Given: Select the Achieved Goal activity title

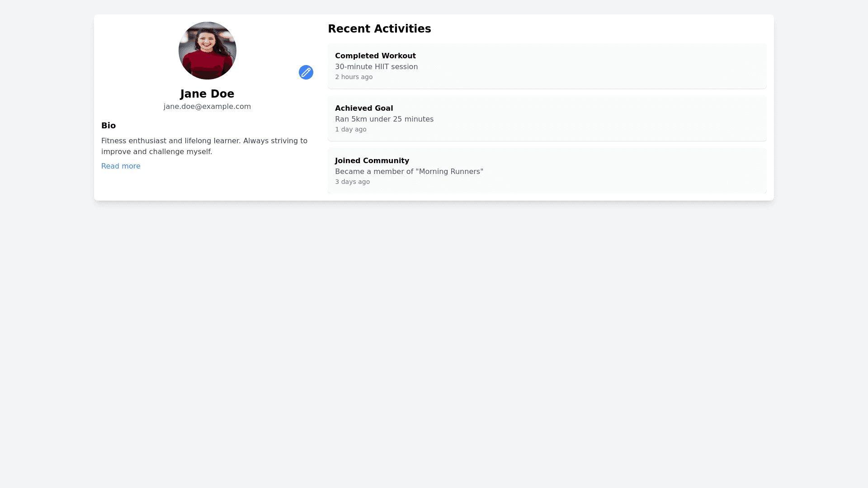Looking at the screenshot, I should (364, 108).
